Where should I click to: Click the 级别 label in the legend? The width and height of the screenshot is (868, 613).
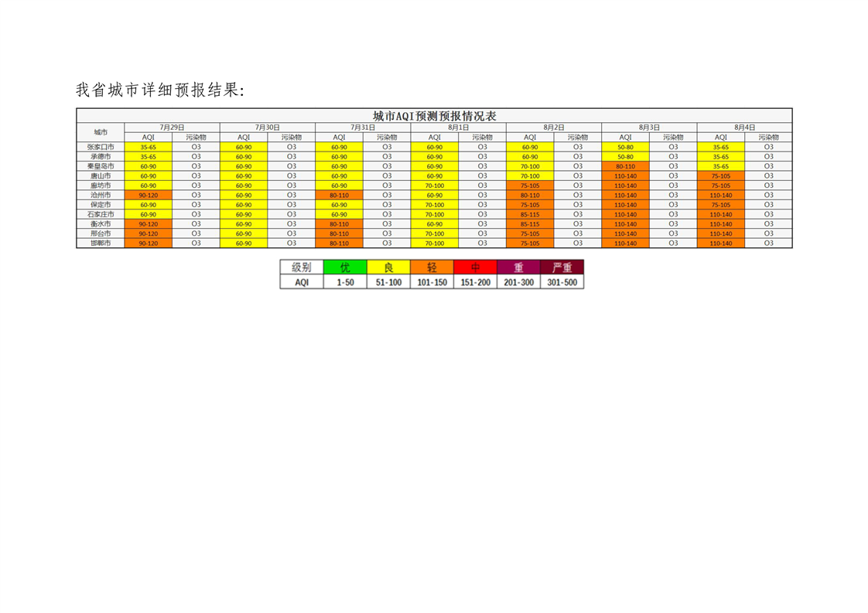point(302,267)
